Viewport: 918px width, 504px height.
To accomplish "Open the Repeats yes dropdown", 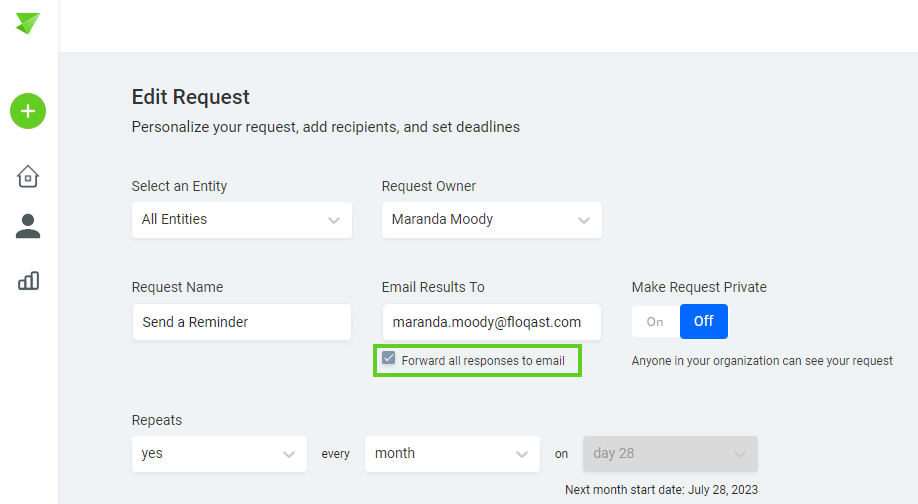I will 219,454.
